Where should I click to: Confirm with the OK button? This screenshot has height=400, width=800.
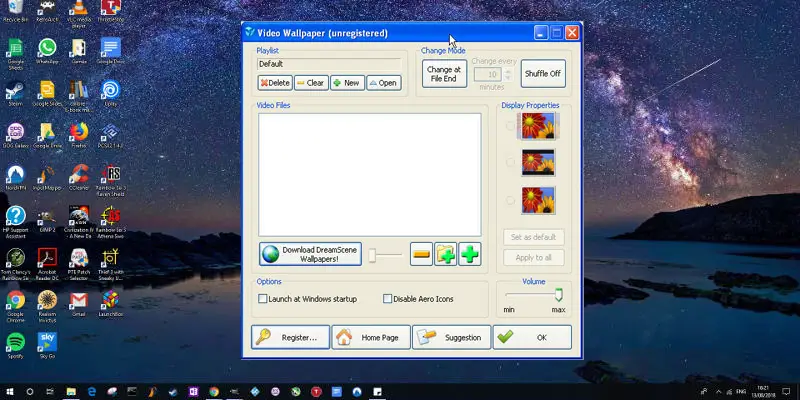coord(532,337)
